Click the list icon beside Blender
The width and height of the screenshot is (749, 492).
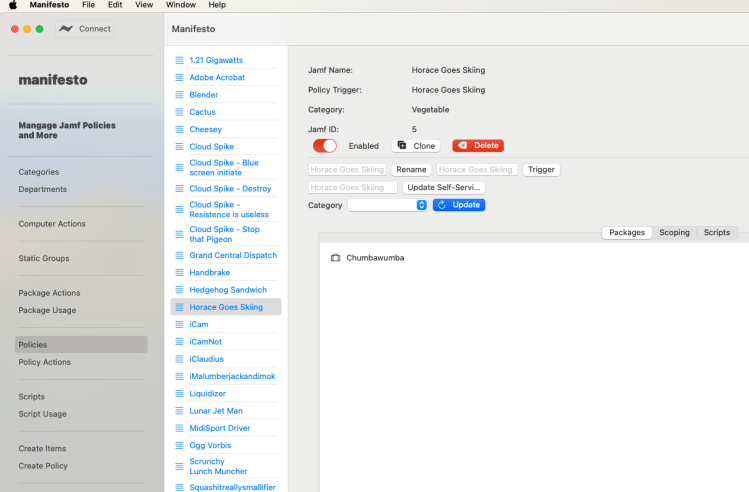tap(180, 95)
